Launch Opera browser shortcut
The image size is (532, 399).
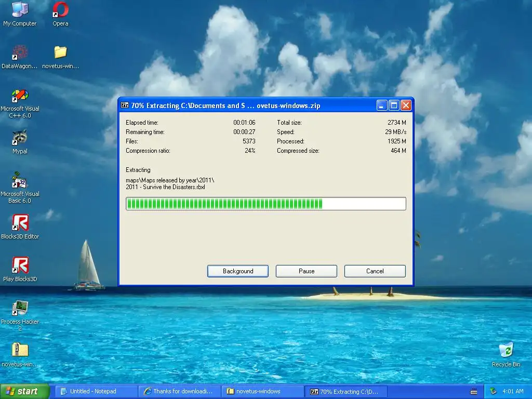click(x=60, y=14)
